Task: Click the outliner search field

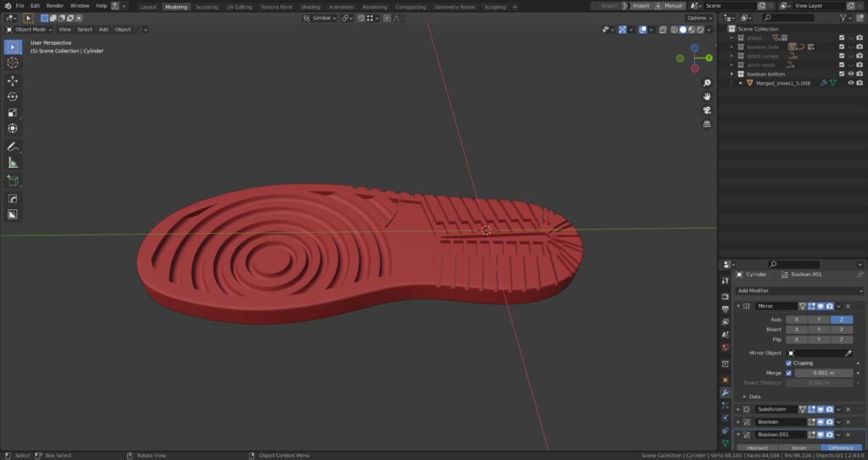Action: pos(787,18)
